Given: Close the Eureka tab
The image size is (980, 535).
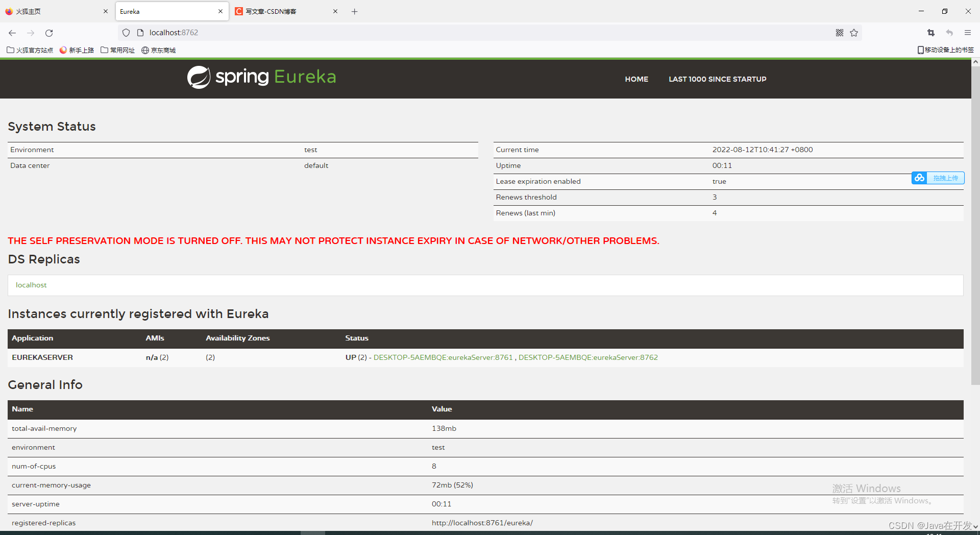Looking at the screenshot, I should coord(220,11).
